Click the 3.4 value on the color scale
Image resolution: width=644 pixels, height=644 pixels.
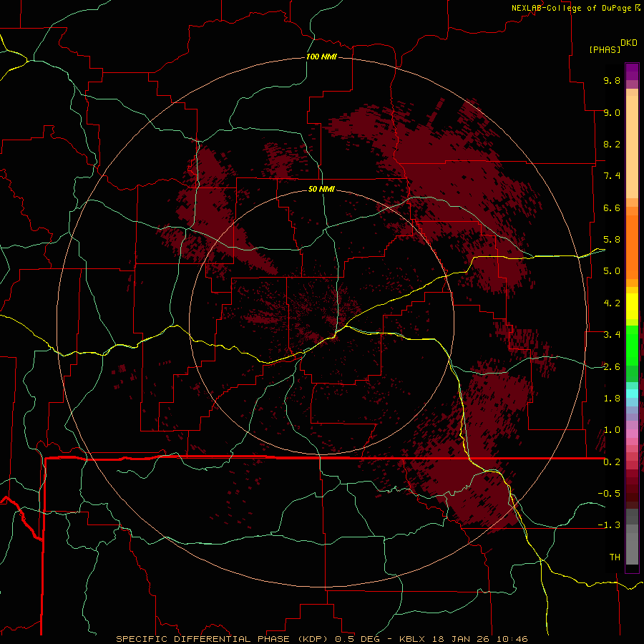click(x=612, y=335)
